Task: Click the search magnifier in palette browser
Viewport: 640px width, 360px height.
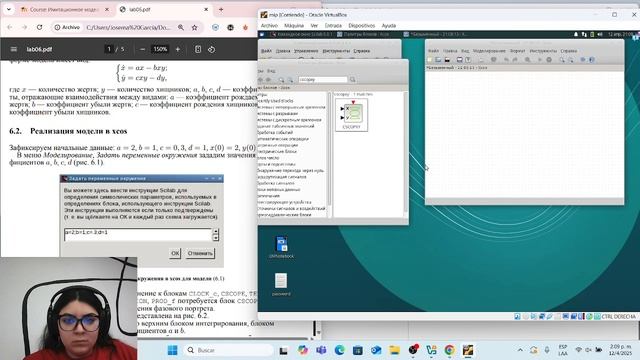Action: pyautogui.click(x=352, y=80)
